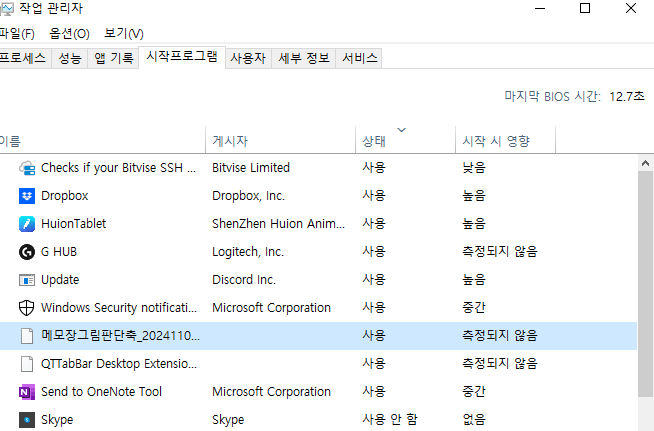Click the Skype icon in startup list
The width and height of the screenshot is (654, 431).
27,420
